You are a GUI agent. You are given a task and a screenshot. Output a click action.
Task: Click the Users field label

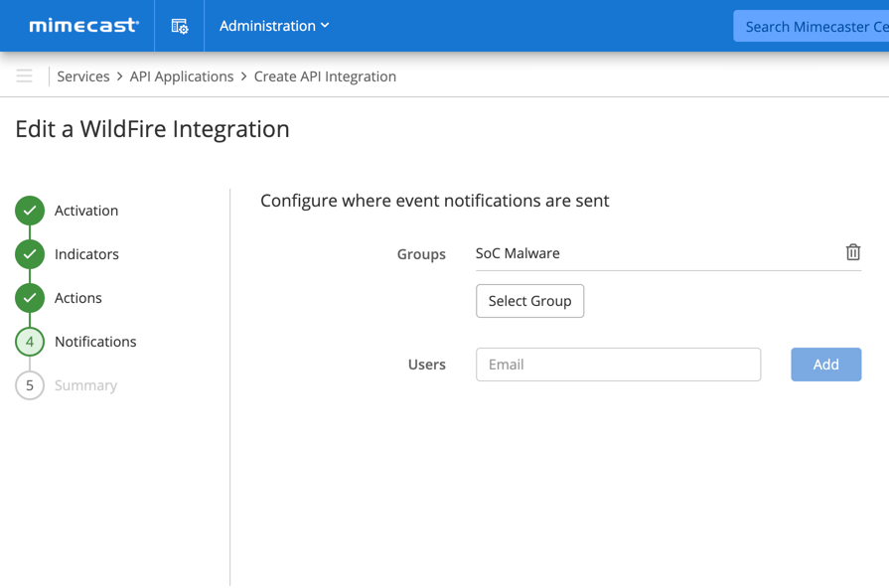tap(427, 365)
